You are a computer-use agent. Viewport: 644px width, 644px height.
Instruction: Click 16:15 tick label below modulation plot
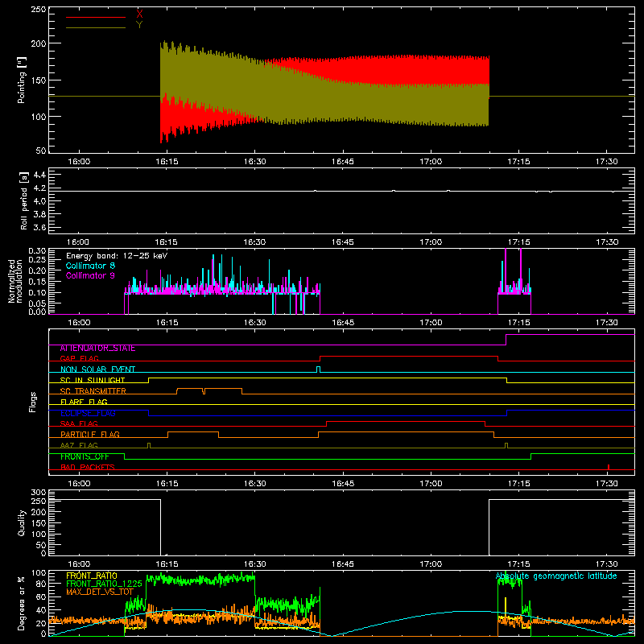click(x=167, y=323)
